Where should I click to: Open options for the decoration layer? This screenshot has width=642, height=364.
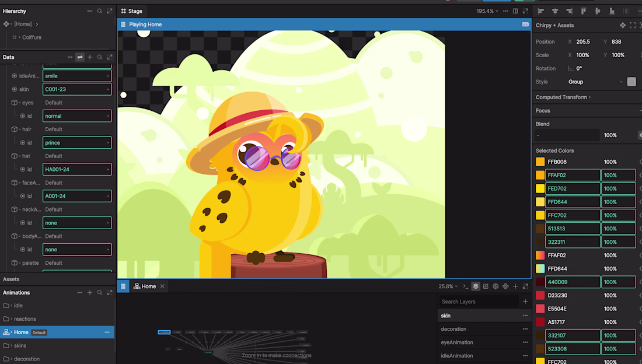point(525,329)
